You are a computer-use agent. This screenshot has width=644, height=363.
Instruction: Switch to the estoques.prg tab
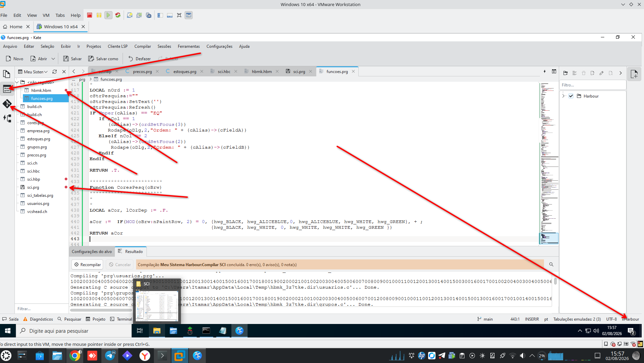point(185,71)
